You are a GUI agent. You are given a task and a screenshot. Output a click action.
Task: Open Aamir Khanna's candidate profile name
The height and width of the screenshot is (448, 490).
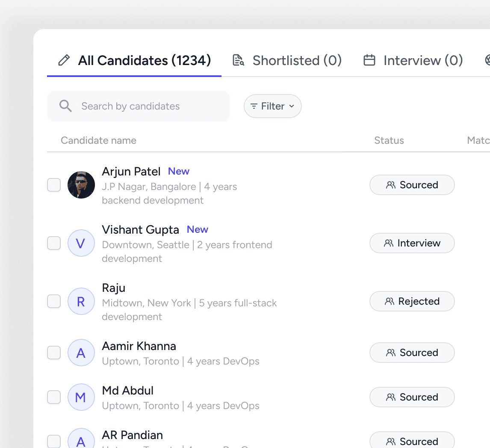point(139,346)
